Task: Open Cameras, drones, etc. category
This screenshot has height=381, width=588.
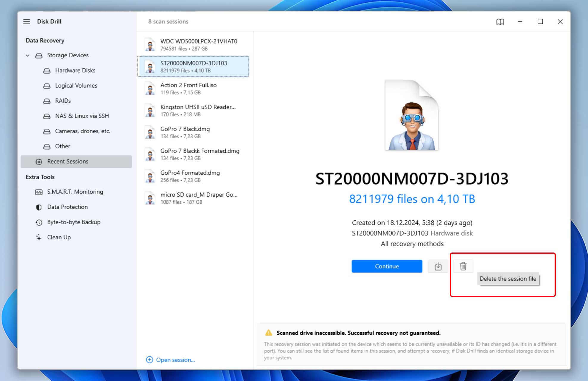Action: tap(83, 131)
